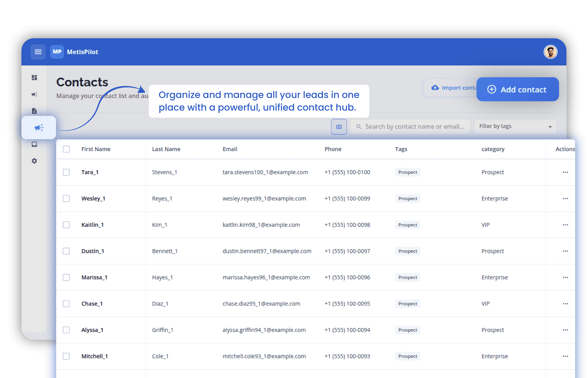The height and width of the screenshot is (378, 588).
Task: Open Settings via the gear icon
Action: 34,161
